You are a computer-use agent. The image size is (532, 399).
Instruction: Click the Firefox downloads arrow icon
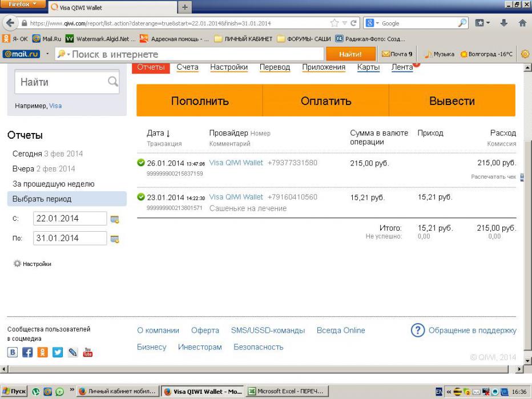pyautogui.click(x=505, y=23)
